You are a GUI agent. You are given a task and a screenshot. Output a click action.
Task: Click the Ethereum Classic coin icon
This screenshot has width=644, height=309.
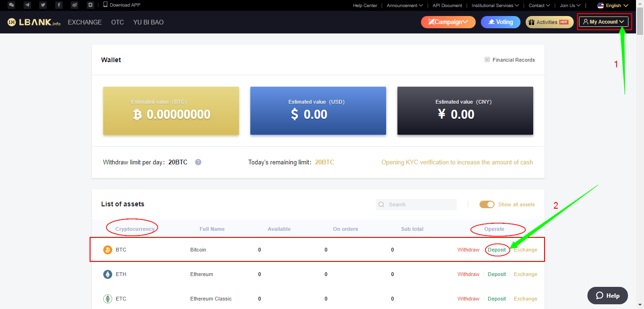108,299
